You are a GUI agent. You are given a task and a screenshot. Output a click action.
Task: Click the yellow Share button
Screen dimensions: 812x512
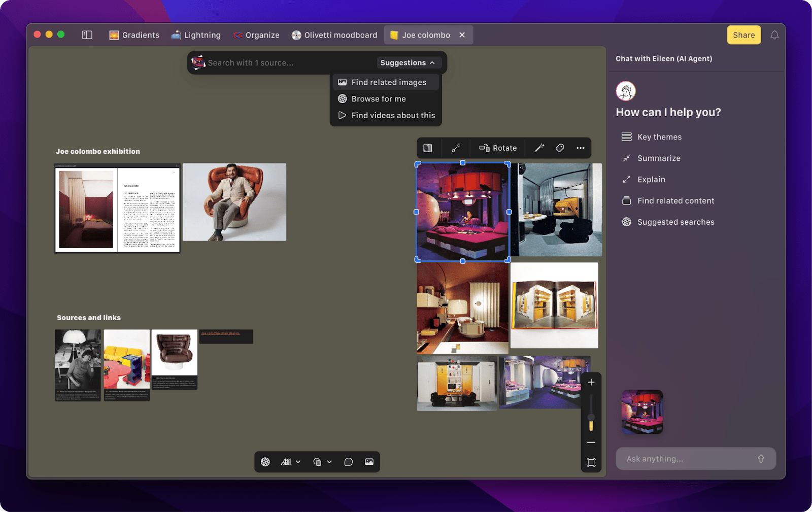tap(743, 35)
